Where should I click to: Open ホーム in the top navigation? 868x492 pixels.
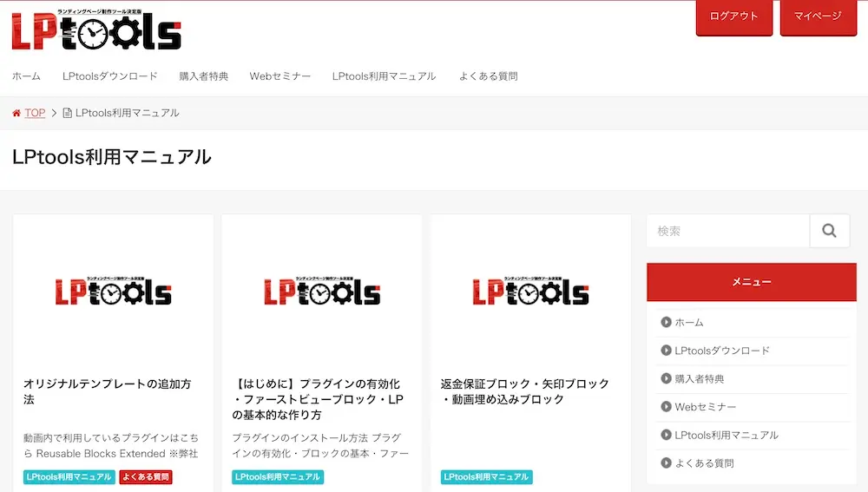coord(26,76)
